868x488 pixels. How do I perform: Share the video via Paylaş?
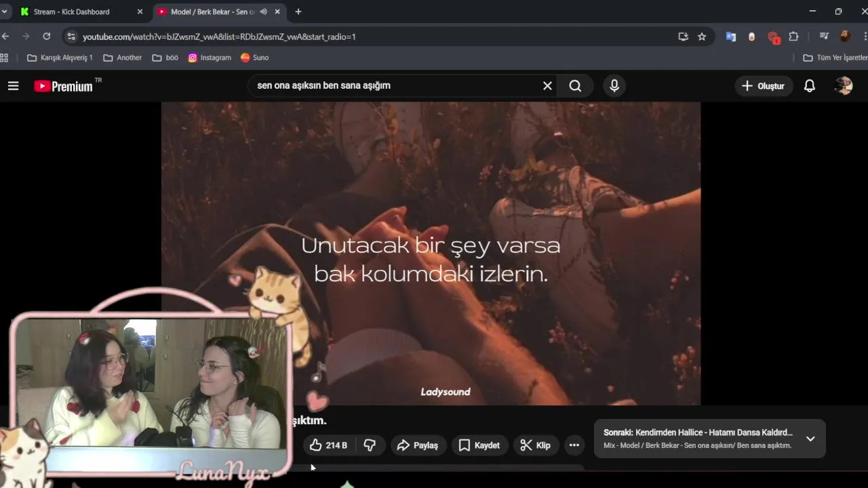tap(418, 445)
